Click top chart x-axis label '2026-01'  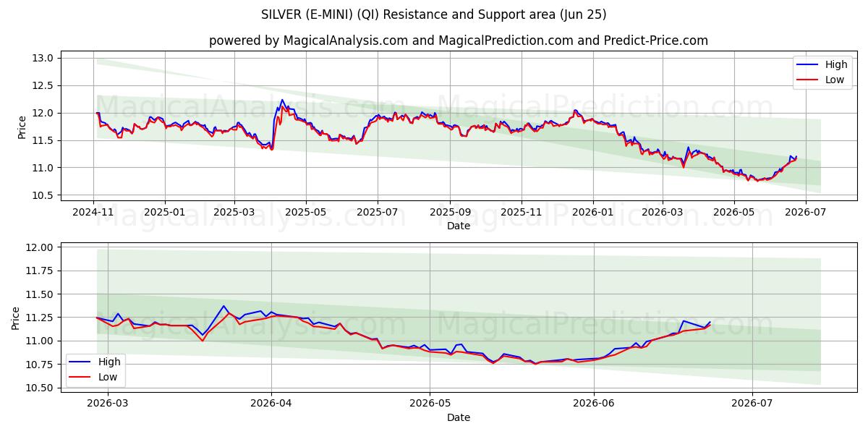pos(593,212)
